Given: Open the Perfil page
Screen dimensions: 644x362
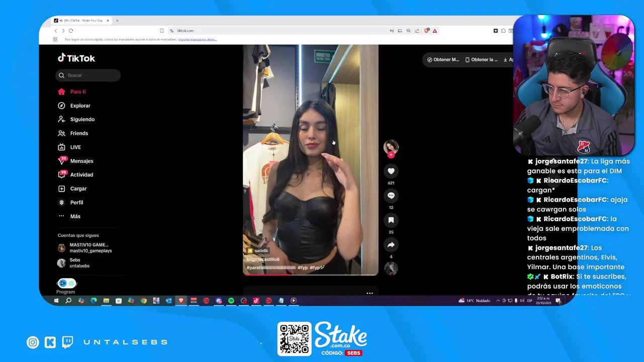Looking at the screenshot, I should tap(76, 203).
